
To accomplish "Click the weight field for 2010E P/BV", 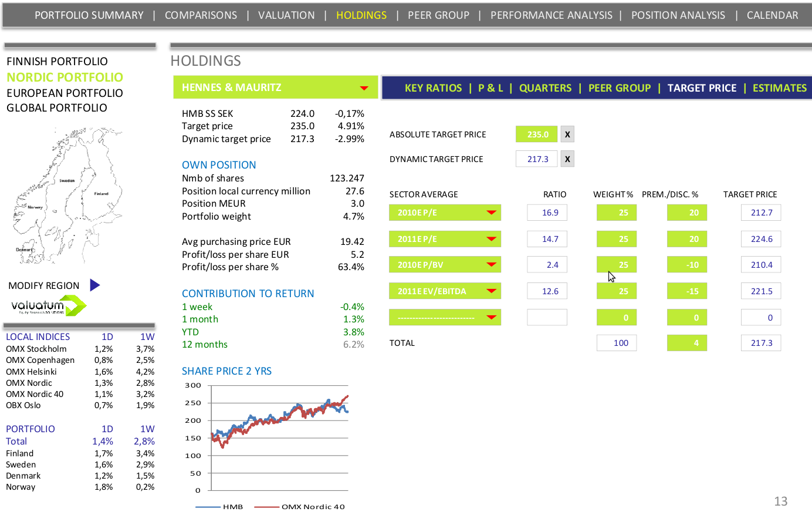I will 617,265.
